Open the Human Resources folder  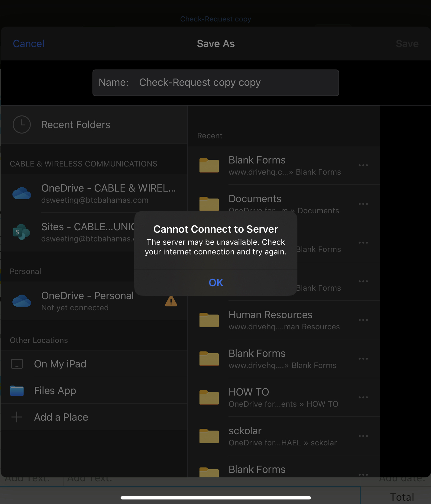(271, 320)
